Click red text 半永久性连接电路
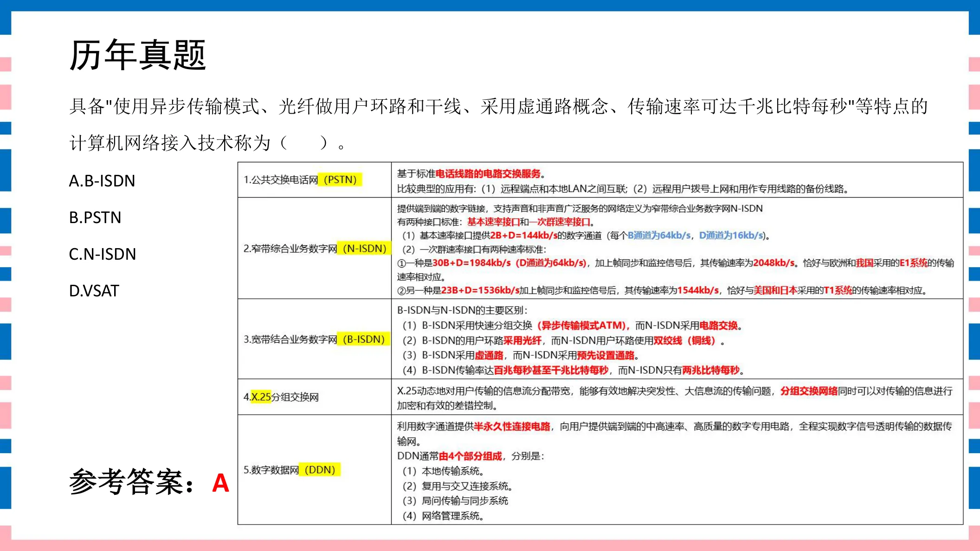Image resolution: width=980 pixels, height=551 pixels. [512, 426]
